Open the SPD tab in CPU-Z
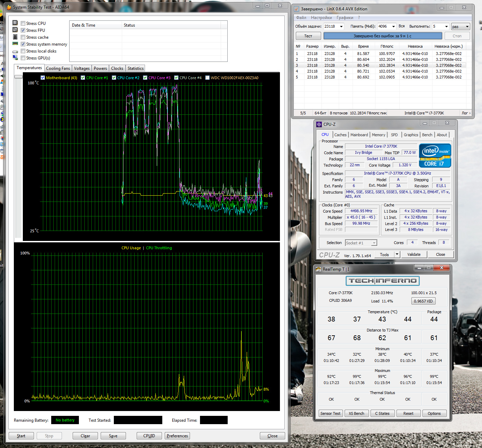Screen dimensions: 482x448 coord(394,135)
